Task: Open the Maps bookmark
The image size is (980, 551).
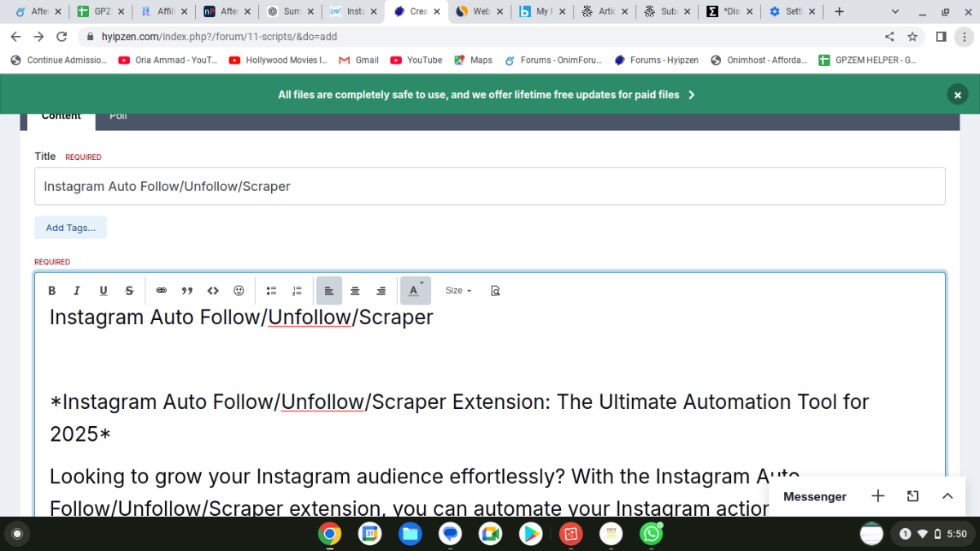Action: click(x=474, y=60)
